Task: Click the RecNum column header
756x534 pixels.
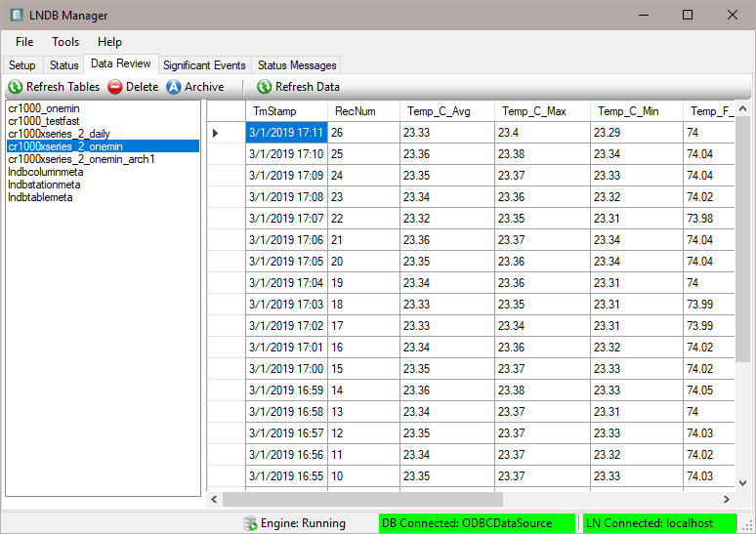Action: coord(363,111)
